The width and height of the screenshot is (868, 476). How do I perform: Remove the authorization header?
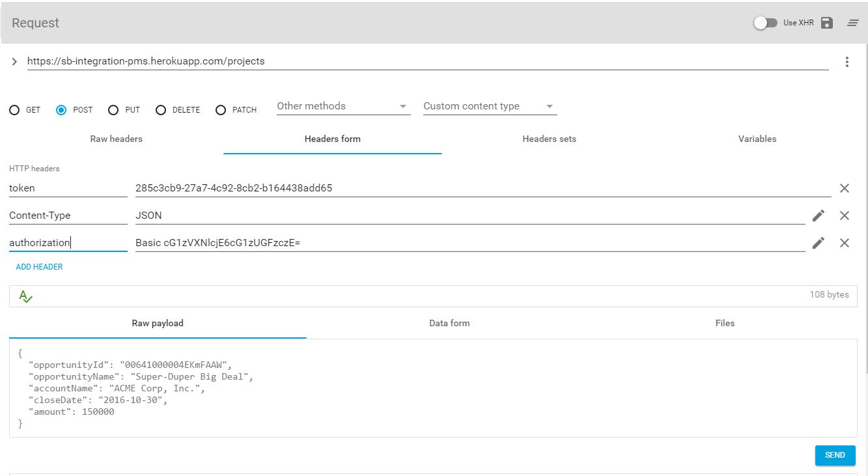point(845,243)
